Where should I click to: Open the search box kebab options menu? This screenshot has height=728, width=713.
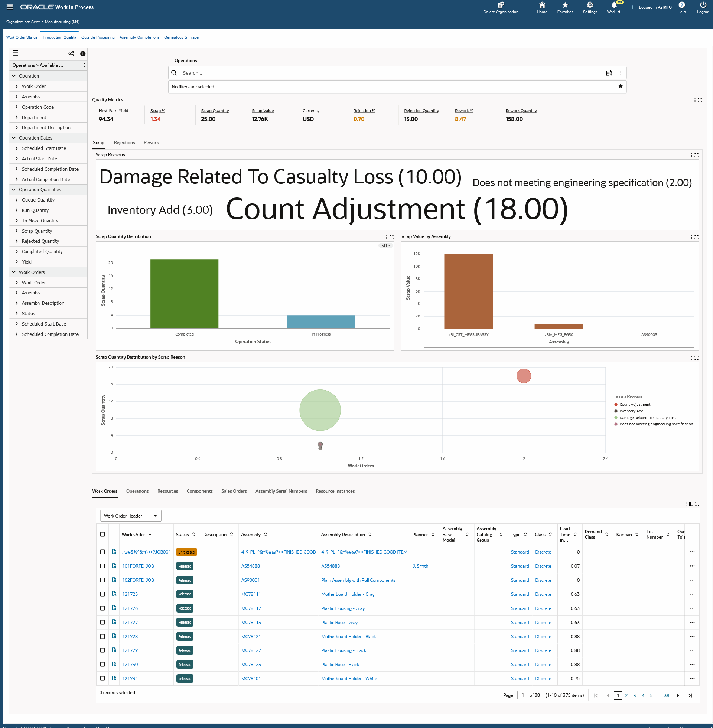[621, 73]
